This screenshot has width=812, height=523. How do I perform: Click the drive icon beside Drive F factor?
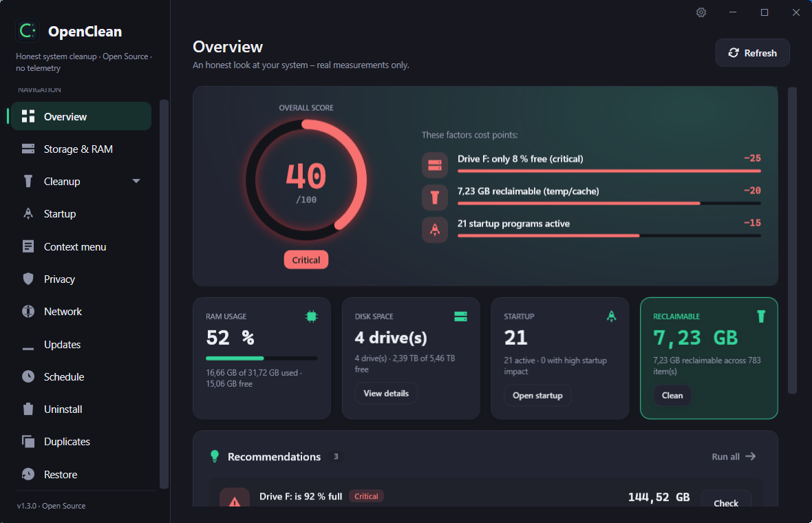(x=435, y=165)
